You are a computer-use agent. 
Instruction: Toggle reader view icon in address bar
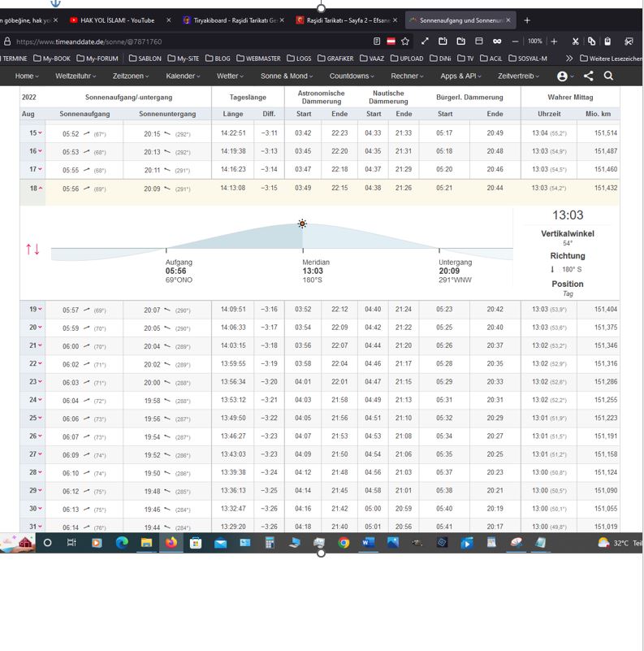pyautogui.click(x=377, y=41)
